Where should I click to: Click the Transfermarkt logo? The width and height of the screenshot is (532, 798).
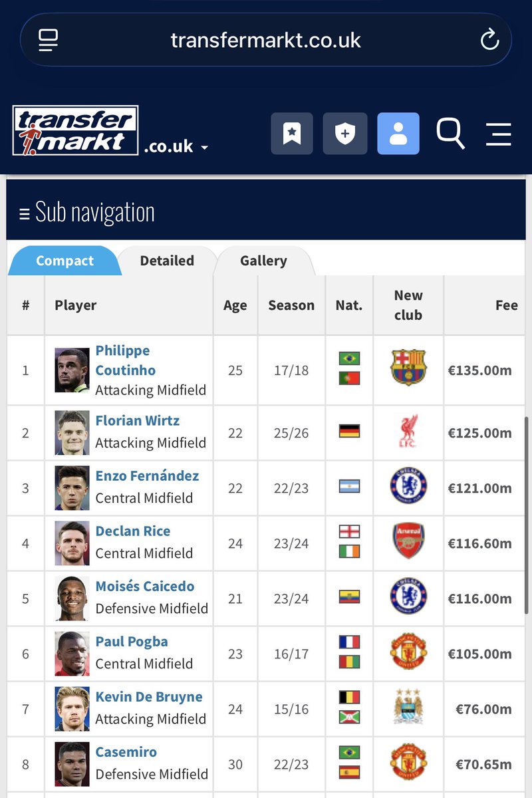point(75,130)
